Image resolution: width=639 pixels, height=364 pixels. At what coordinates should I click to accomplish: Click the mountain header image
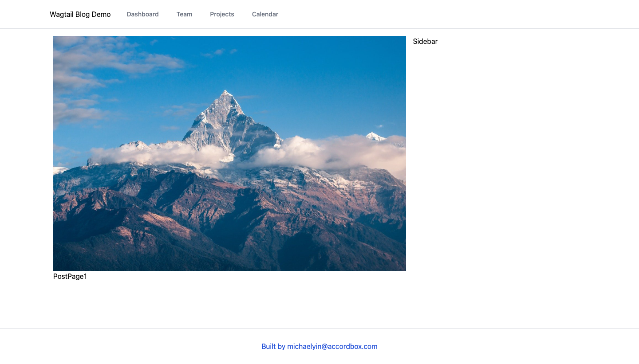coord(229,153)
